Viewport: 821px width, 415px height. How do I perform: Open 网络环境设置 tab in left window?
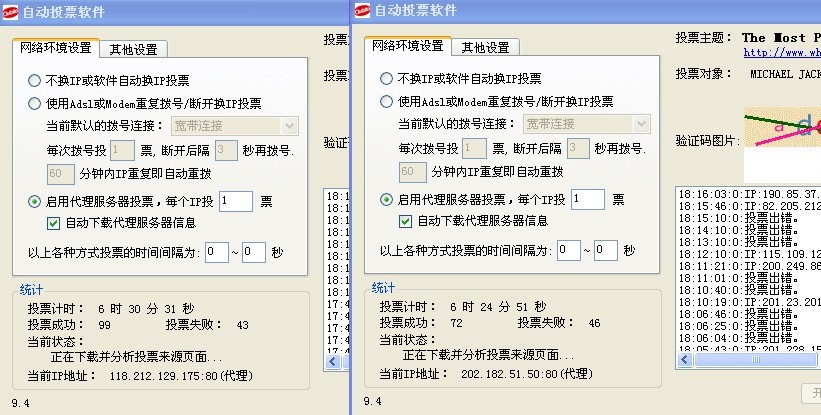click(56, 48)
